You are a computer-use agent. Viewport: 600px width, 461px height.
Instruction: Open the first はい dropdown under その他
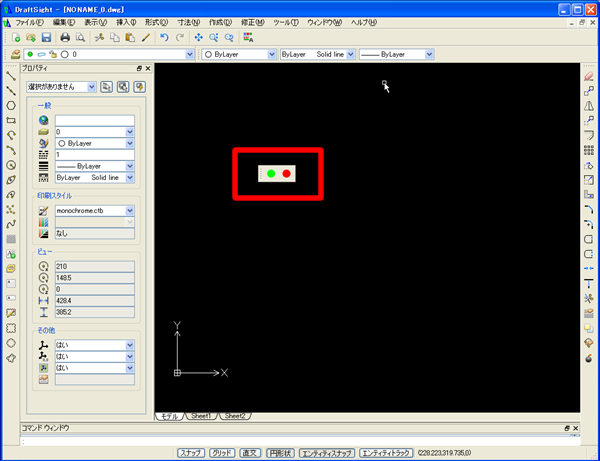pos(130,345)
